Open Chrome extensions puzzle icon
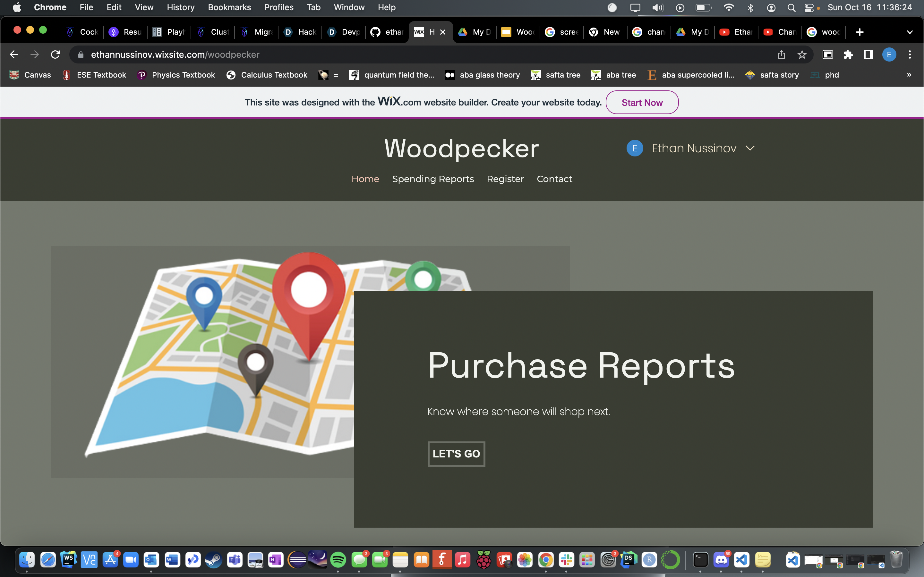 (848, 54)
